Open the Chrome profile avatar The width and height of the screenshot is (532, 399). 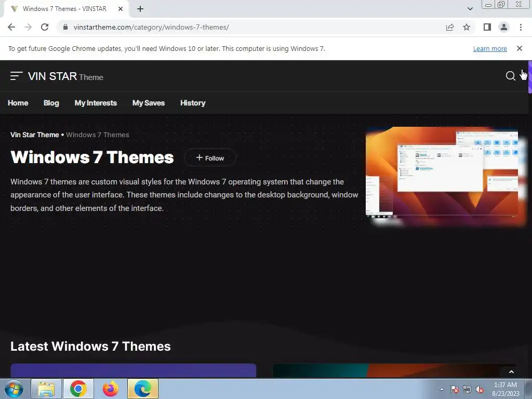tap(504, 27)
